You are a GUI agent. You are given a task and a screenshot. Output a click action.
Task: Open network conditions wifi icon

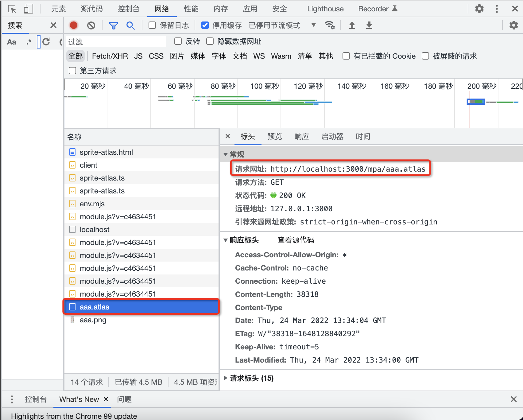click(x=330, y=25)
